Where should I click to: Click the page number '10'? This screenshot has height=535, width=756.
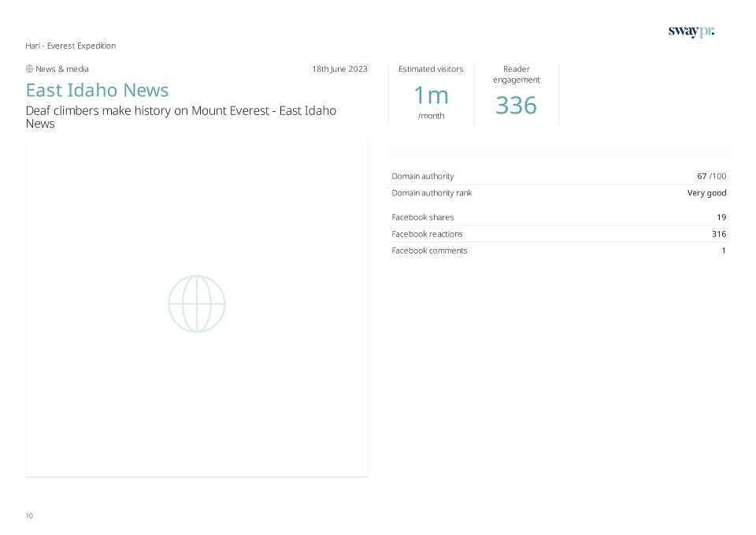click(29, 516)
